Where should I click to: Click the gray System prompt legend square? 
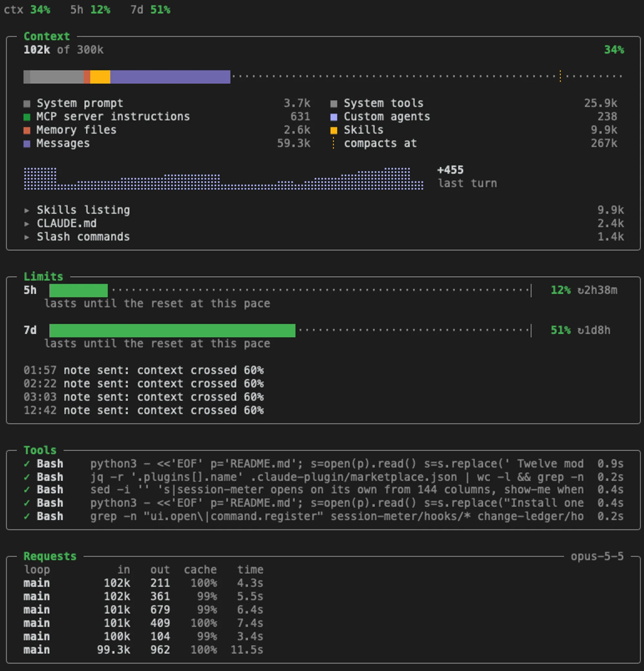click(x=27, y=103)
